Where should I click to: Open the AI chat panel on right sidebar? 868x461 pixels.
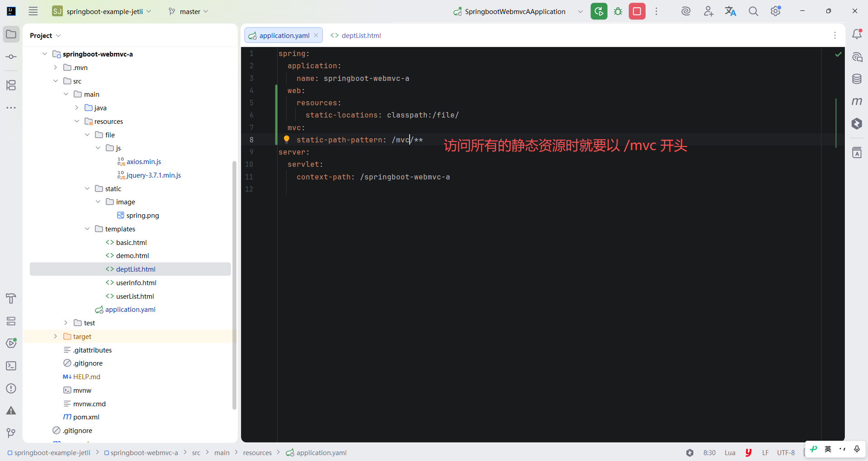tap(857, 57)
